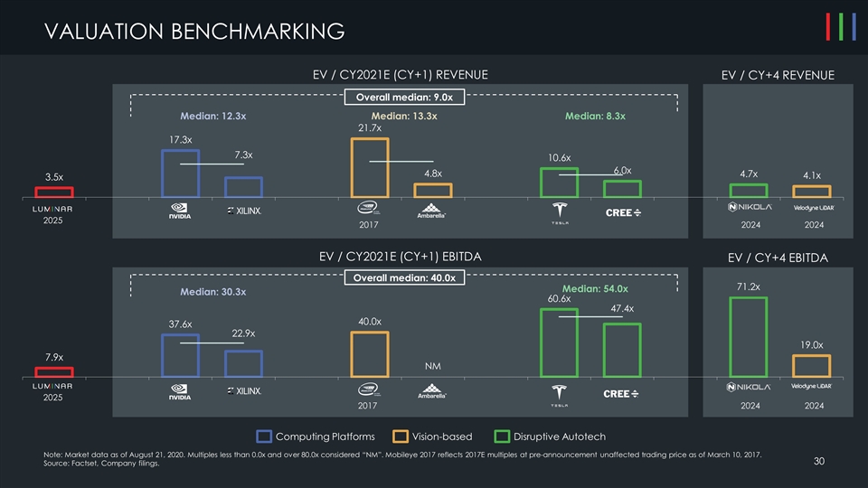The width and height of the screenshot is (868, 488).
Task: Click the red Luminar 3.5x bar
Action: click(53, 192)
